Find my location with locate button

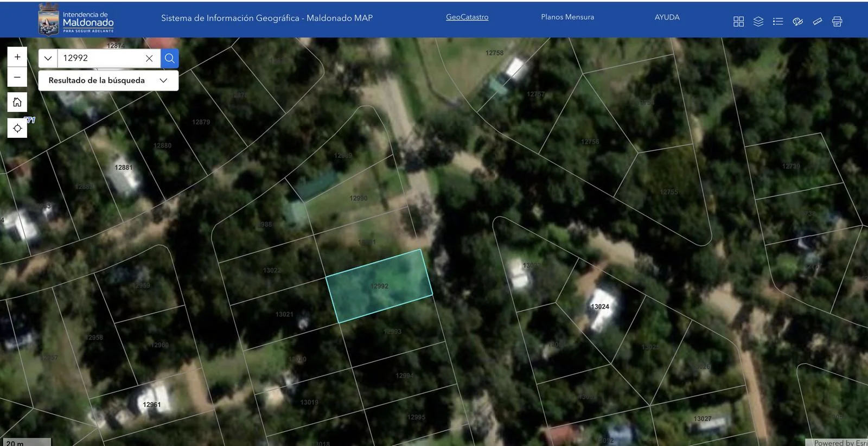coord(17,128)
